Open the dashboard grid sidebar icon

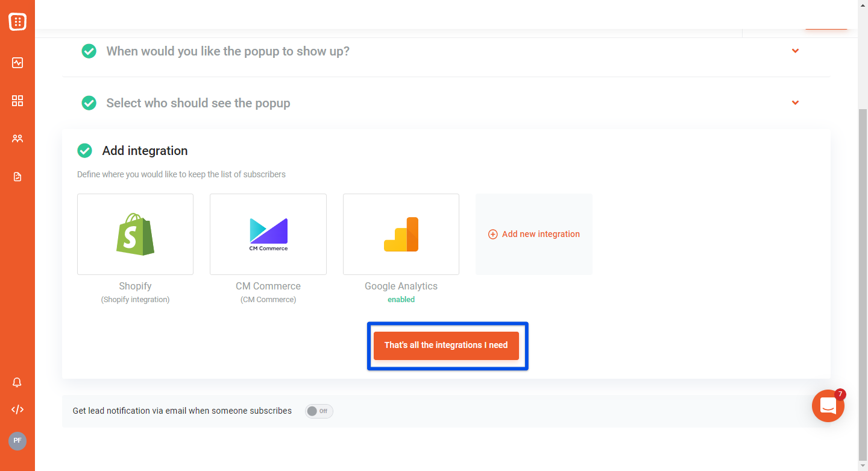click(x=17, y=101)
